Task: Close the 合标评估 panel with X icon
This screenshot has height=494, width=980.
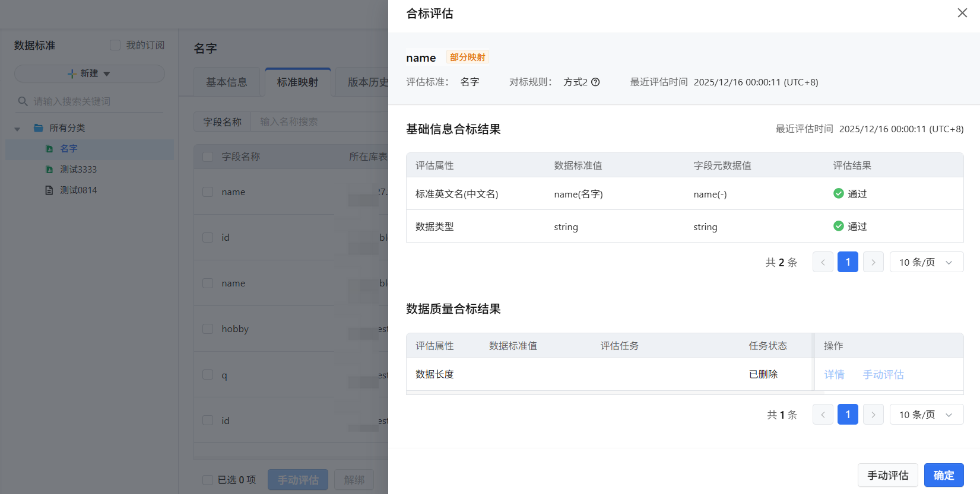Action: pos(962,13)
